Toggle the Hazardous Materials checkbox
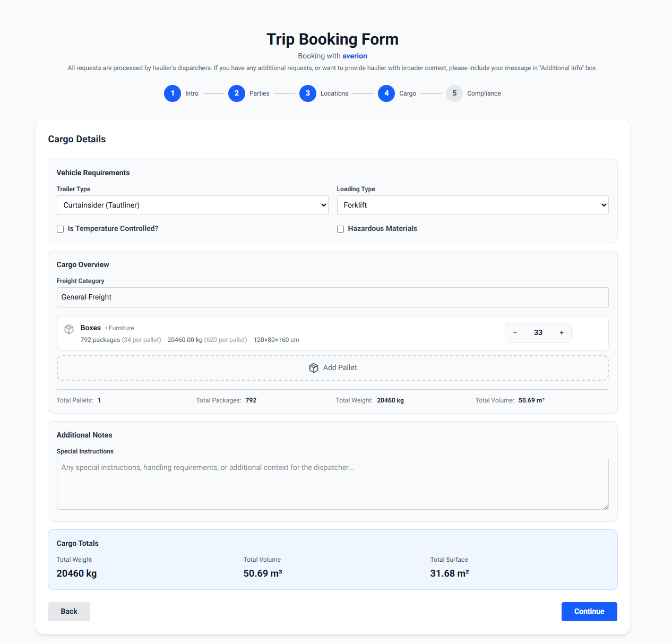 click(340, 229)
